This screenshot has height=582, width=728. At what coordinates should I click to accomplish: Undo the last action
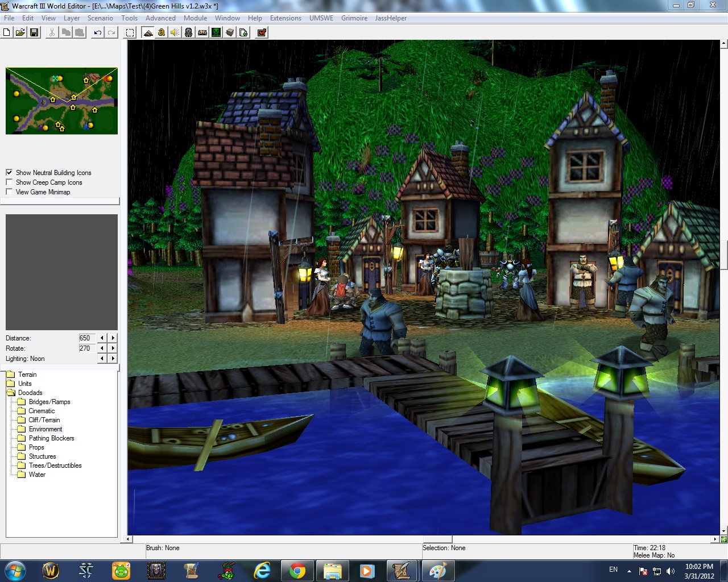(98, 32)
